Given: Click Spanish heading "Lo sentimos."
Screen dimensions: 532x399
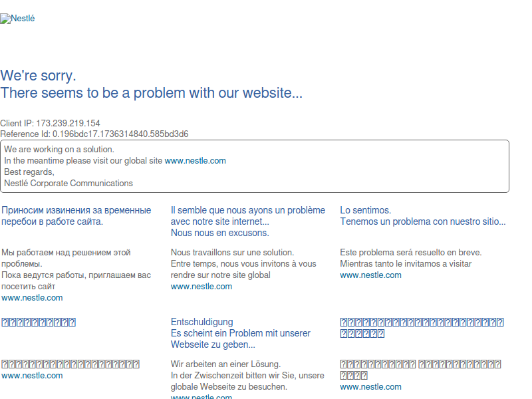Looking at the screenshot, I should [365, 210].
